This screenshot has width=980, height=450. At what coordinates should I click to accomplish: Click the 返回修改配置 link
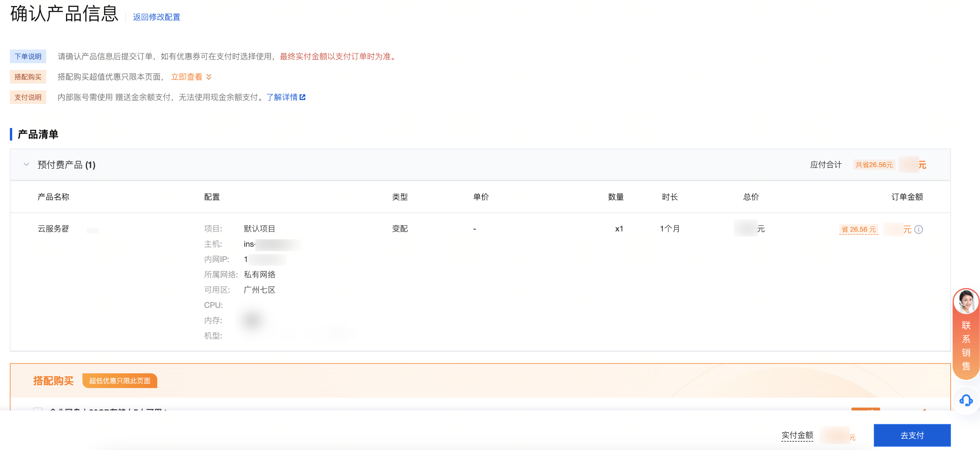pyautogui.click(x=156, y=17)
